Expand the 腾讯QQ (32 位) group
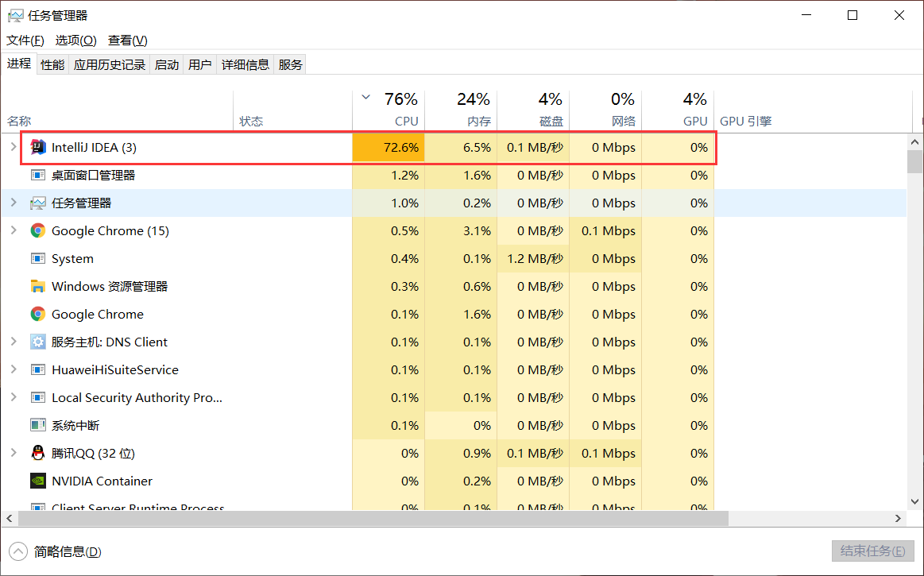The height and width of the screenshot is (576, 924). 14,452
